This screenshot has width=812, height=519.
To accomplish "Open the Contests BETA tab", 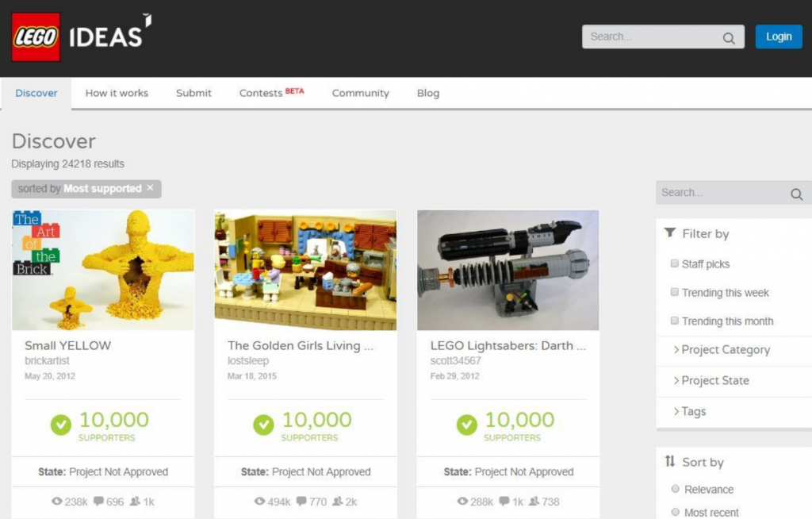I will [271, 94].
